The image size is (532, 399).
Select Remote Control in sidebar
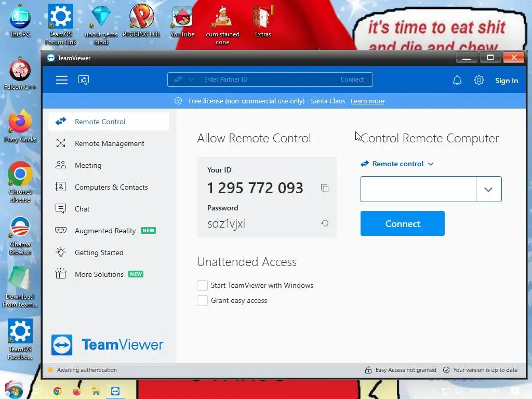coord(109,122)
